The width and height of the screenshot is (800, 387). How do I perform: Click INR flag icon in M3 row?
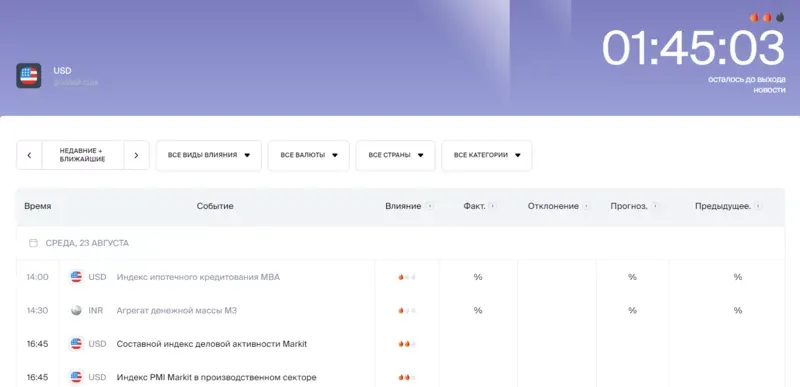76,310
